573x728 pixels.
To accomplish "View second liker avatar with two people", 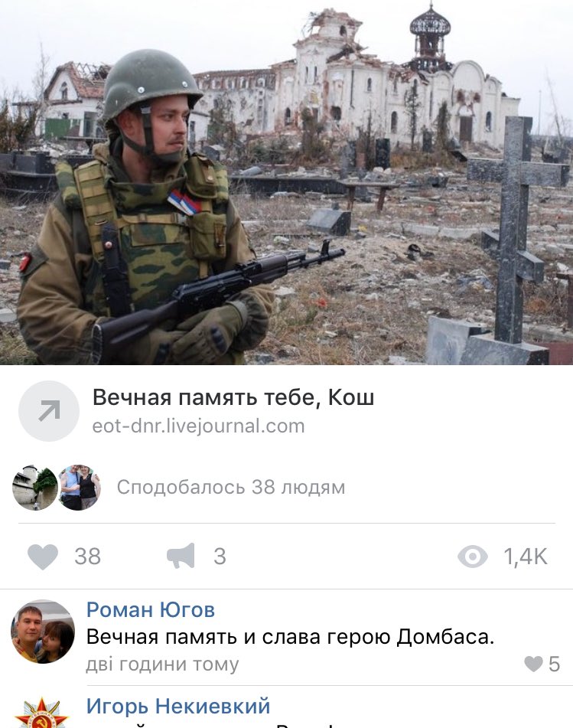I will [80, 488].
